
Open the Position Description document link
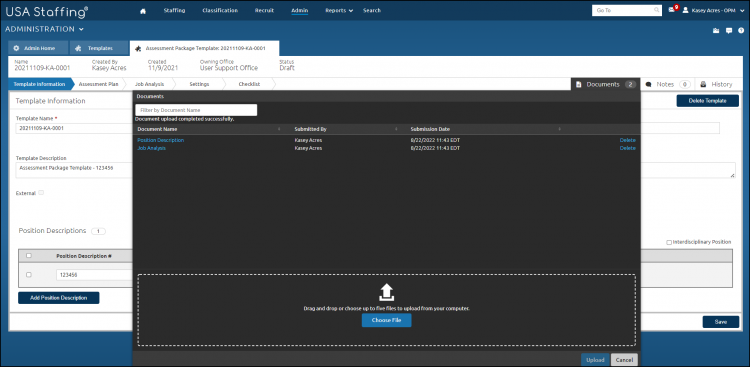click(160, 140)
